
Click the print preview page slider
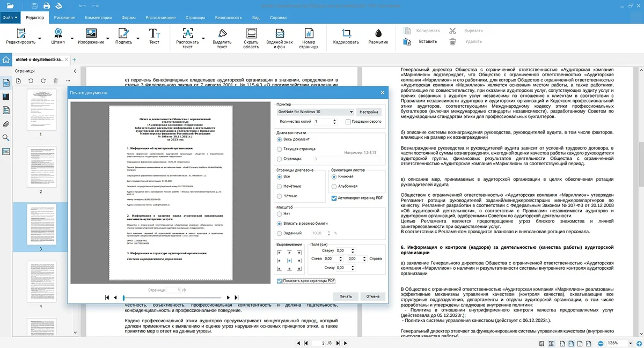click(x=172, y=297)
